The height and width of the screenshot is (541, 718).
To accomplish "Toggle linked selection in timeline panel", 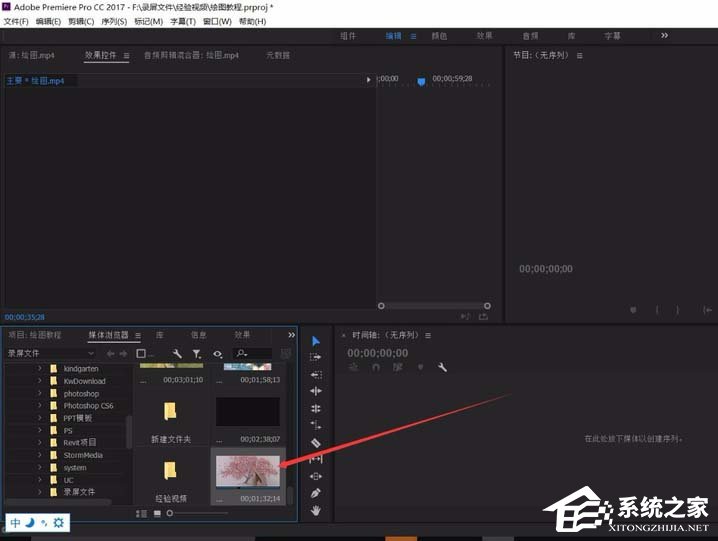I will 397,367.
